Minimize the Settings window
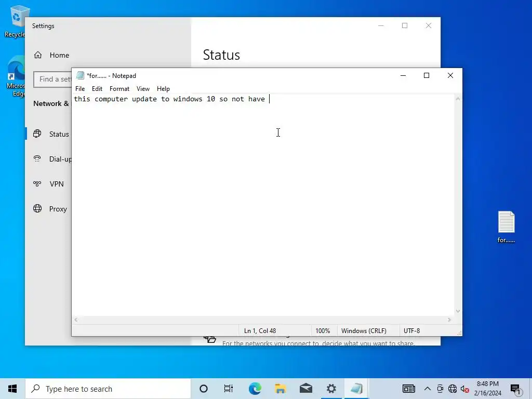The width and height of the screenshot is (532, 399). point(381,26)
